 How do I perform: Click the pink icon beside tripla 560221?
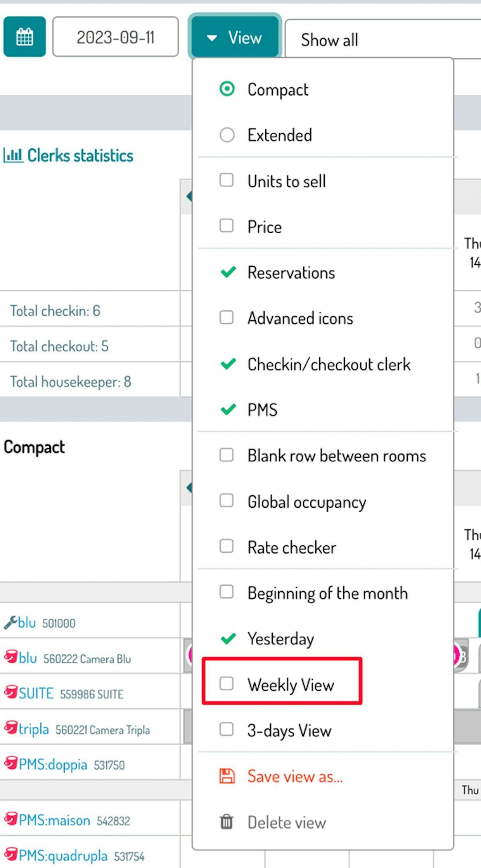click(11, 728)
